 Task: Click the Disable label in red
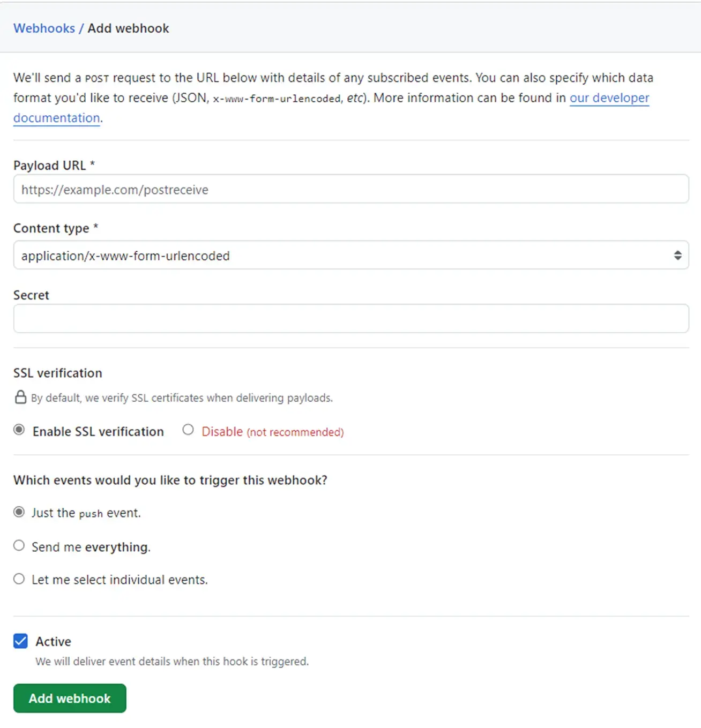point(222,432)
